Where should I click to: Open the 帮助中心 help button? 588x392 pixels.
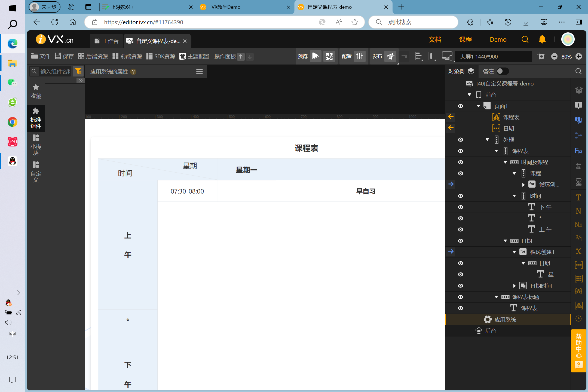pyautogui.click(x=578, y=351)
